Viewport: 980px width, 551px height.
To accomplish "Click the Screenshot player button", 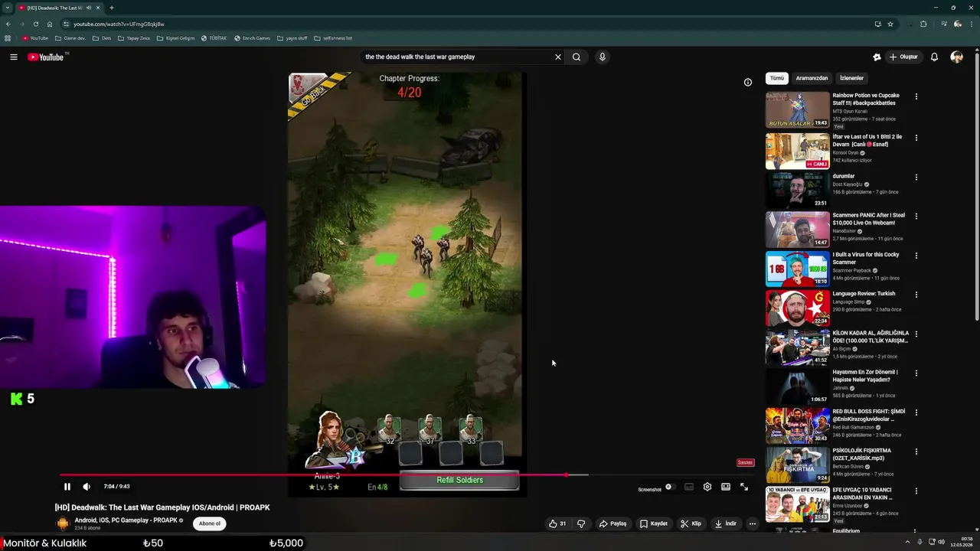I will pyautogui.click(x=649, y=489).
